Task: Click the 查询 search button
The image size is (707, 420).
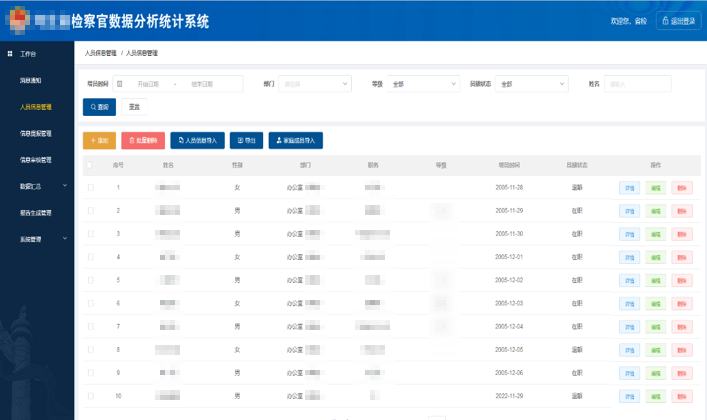Action: pos(99,107)
